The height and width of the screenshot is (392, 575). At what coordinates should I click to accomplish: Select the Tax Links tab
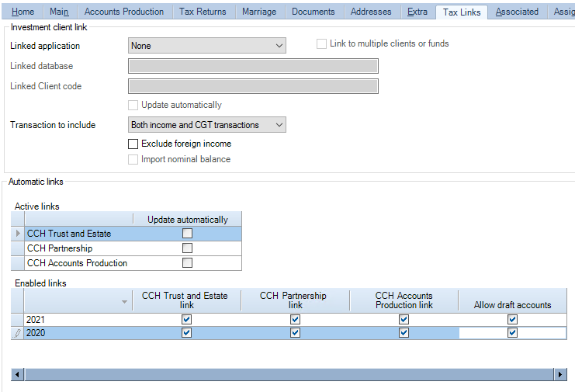tap(462, 12)
